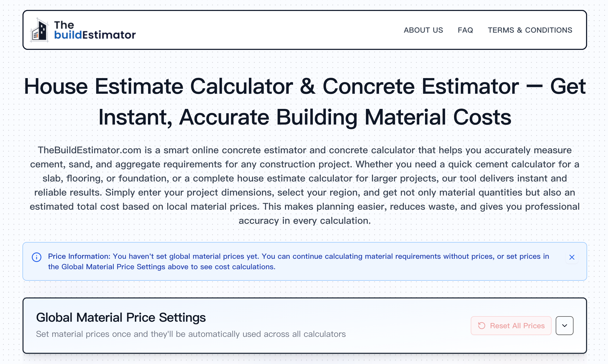Go to the FAQ page
The width and height of the screenshot is (608, 364).
tap(465, 30)
